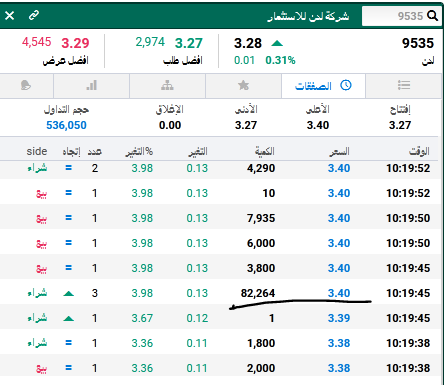This screenshot has width=445, height=385.
Task: Sort by السعر price column header
Action: pos(339,152)
